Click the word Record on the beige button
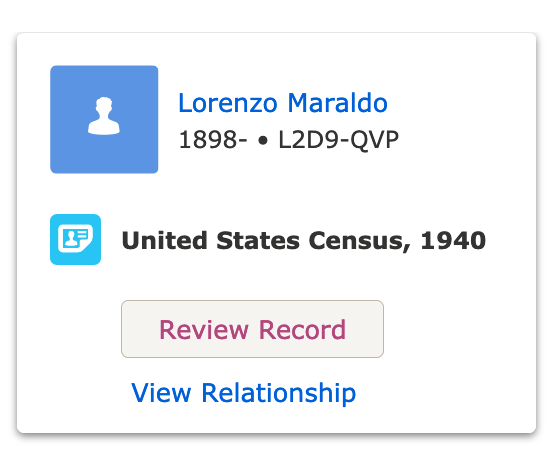Viewport: 552px width, 452px height. pos(302,330)
